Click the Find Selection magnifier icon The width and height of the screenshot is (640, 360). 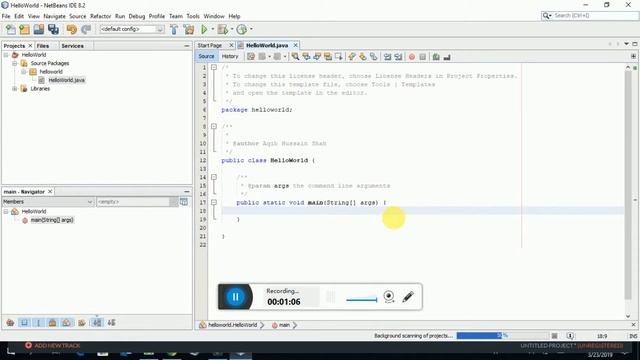point(295,57)
